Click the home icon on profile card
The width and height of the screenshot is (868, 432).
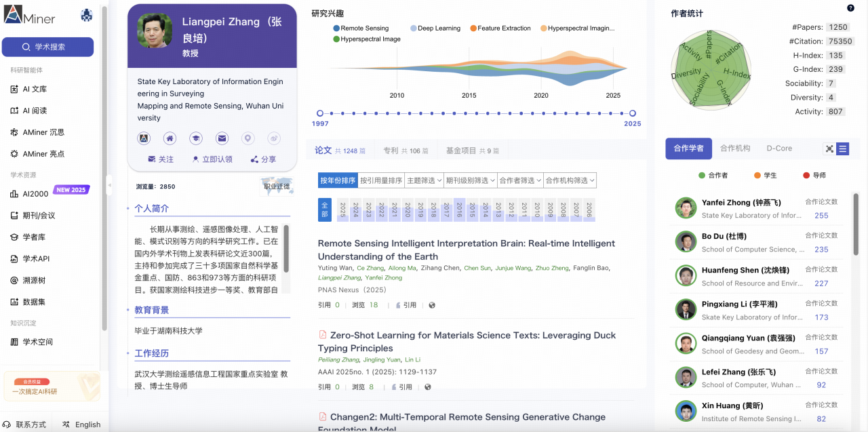(170, 138)
